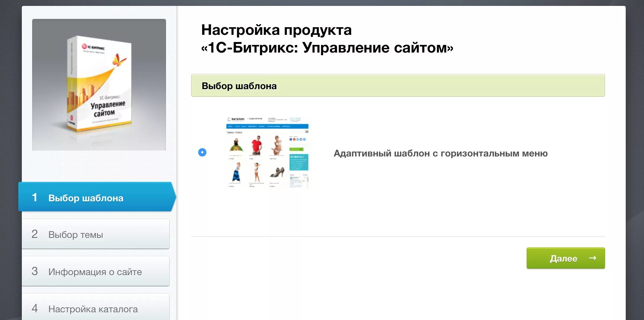Click the label Адаптивный шаблон с горизонтальным меню
The height and width of the screenshot is (320, 644).
click(x=441, y=154)
